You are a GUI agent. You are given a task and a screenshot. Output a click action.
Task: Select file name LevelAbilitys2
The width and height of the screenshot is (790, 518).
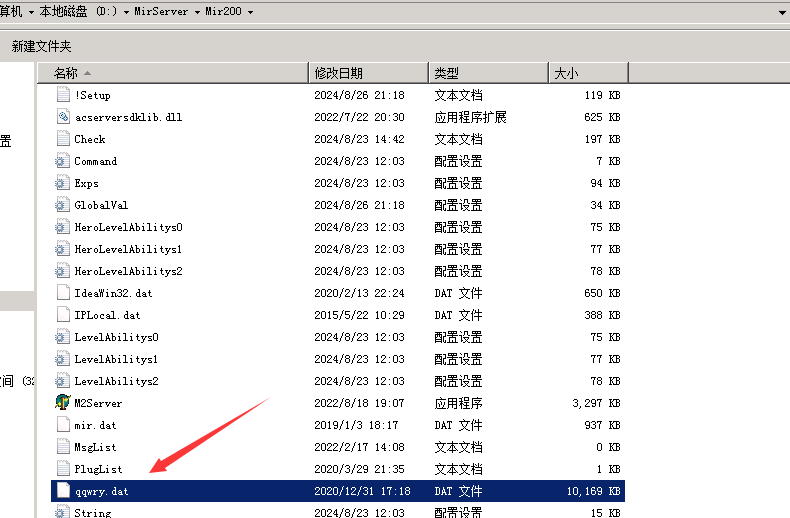point(116,381)
